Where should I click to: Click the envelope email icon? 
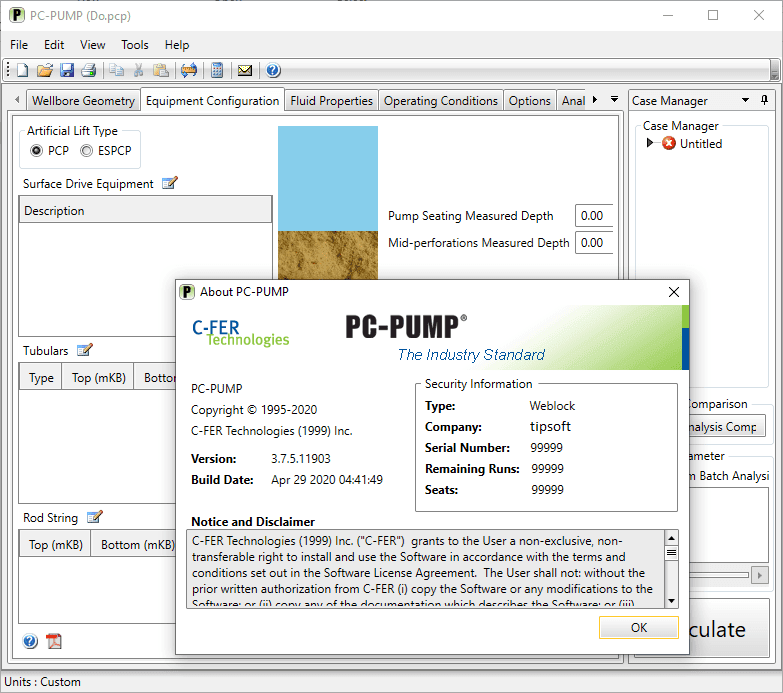pyautogui.click(x=245, y=70)
